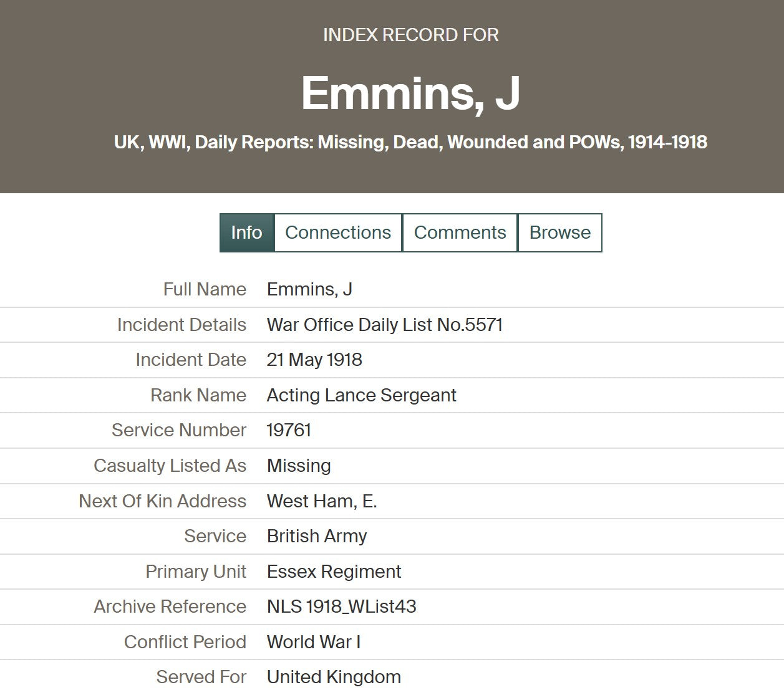Viewport: 784px width, 690px height.
Task: Click 'War Office Daily List No.5571' value
Action: tap(384, 325)
